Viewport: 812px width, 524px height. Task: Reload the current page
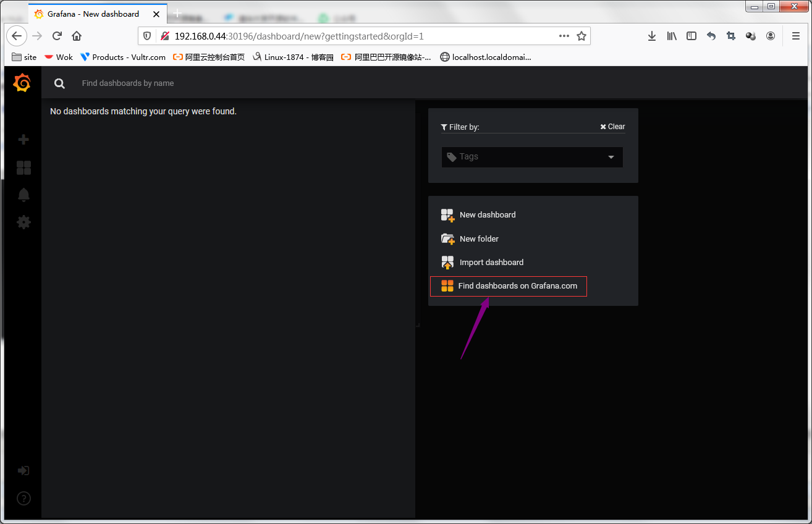pos(57,36)
